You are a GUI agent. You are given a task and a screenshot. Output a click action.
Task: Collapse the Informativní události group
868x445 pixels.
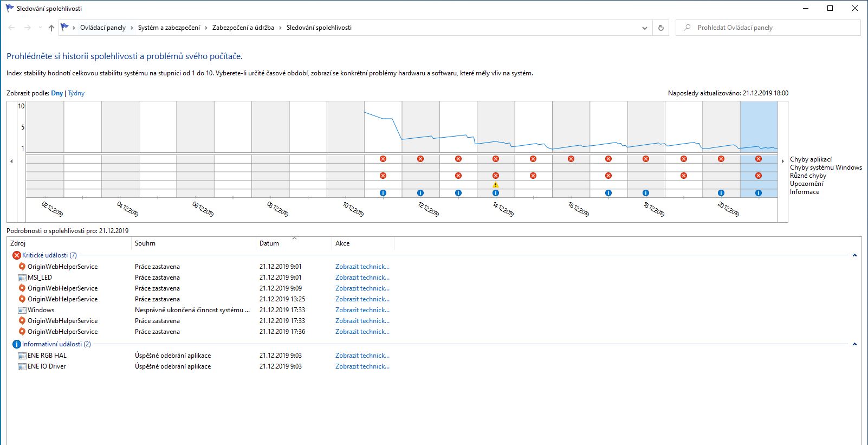pos(854,344)
